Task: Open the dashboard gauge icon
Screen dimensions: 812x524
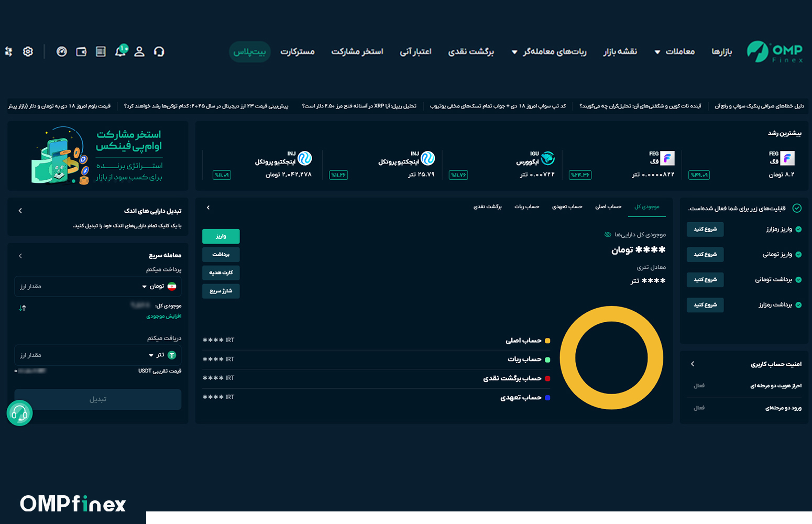Action: [x=62, y=51]
